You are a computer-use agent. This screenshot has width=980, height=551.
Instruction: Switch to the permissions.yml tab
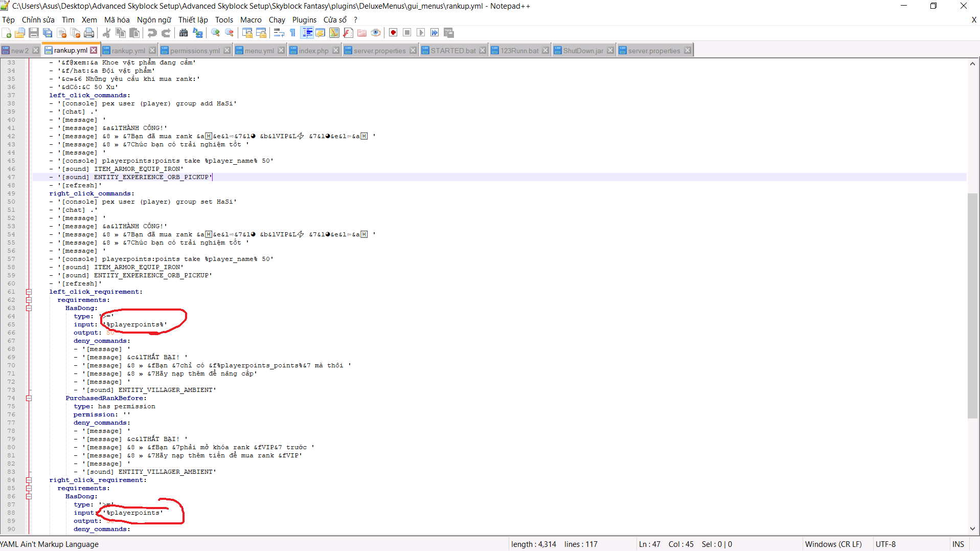194,51
